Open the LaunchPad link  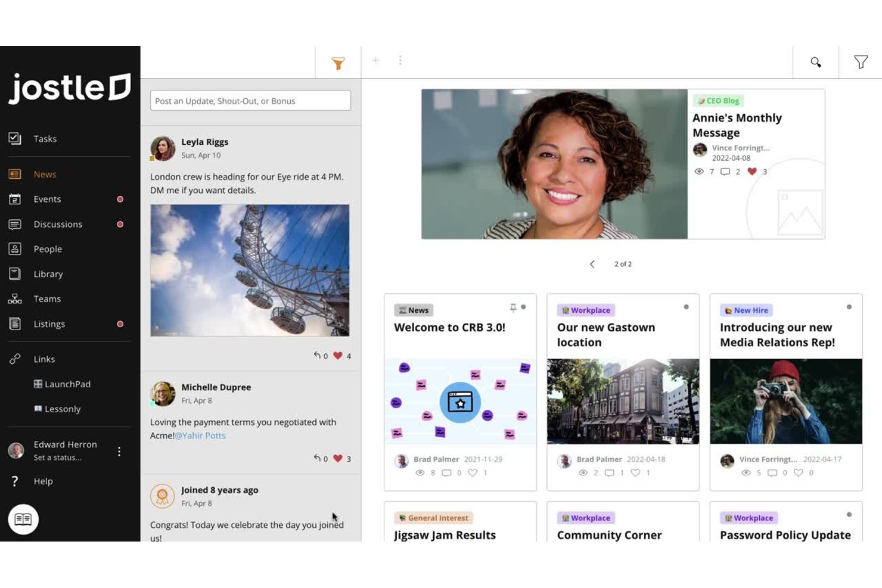tap(62, 384)
